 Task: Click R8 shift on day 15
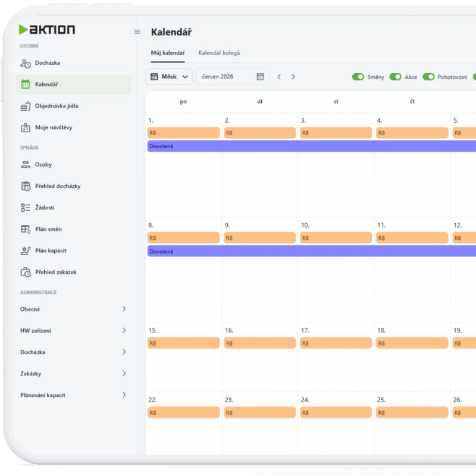coord(183,343)
